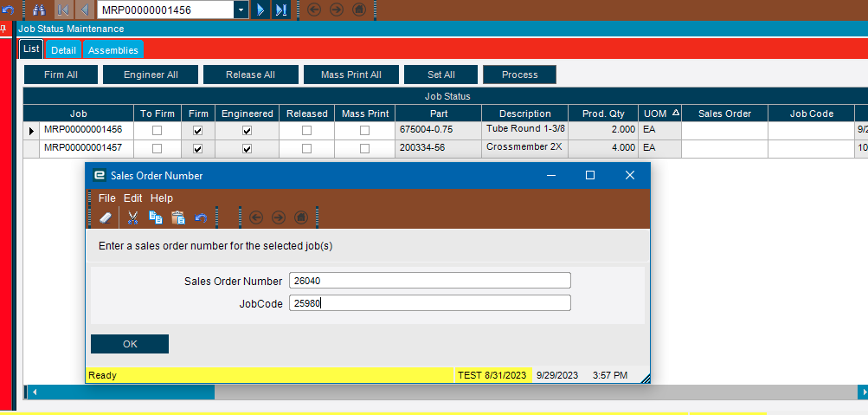The width and height of the screenshot is (868, 415).
Task: Go to previous record arrow
Action: click(85, 10)
